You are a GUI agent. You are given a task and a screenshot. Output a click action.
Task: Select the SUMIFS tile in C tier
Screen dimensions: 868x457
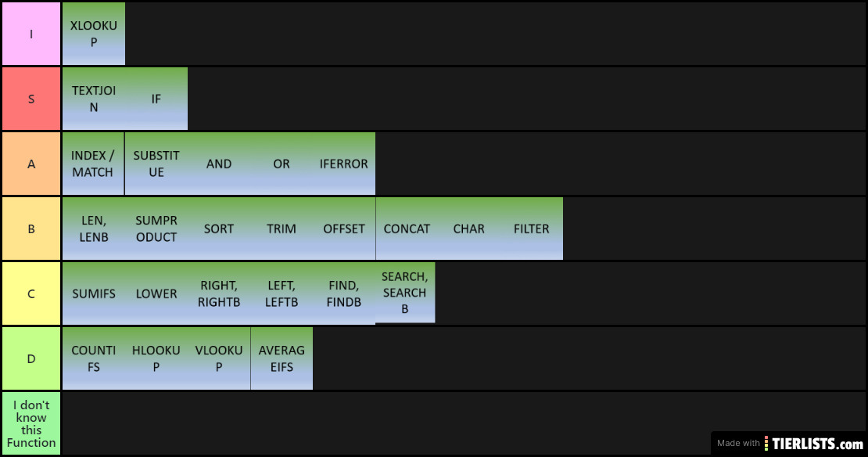94,293
